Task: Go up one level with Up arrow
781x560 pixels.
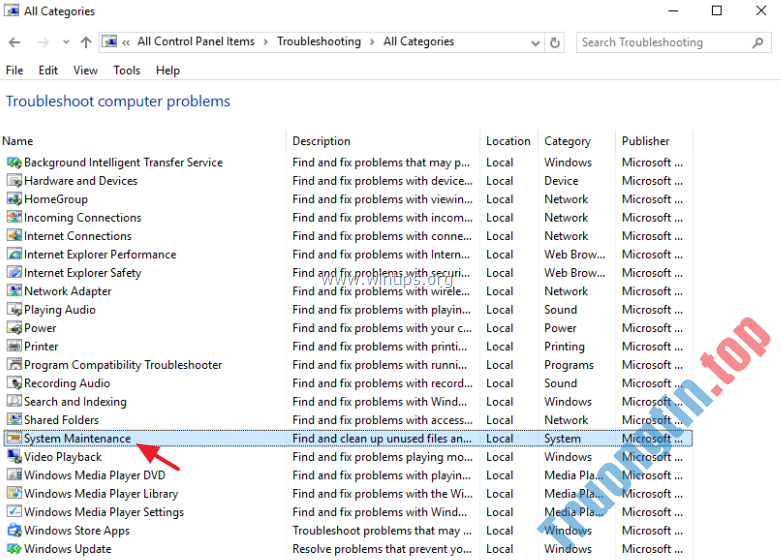Action: [x=86, y=43]
